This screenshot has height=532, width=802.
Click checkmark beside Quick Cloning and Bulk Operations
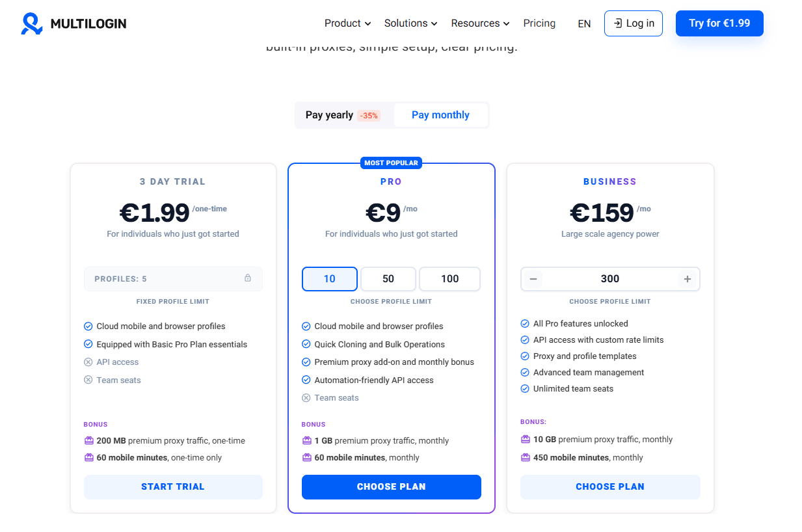pyautogui.click(x=306, y=345)
